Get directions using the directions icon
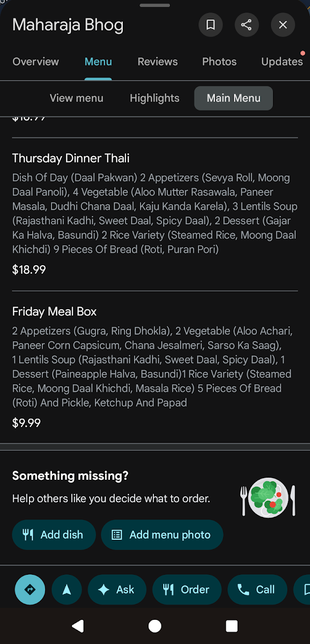The image size is (310, 644). tap(29, 589)
